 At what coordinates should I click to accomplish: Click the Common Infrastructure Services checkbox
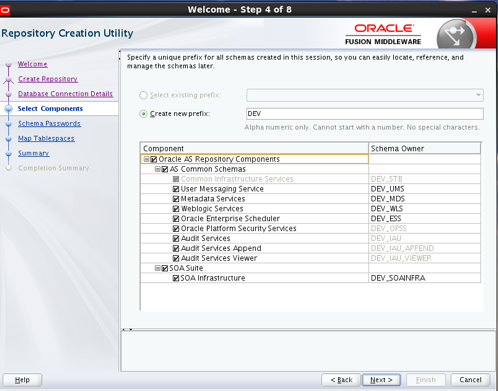pos(176,179)
